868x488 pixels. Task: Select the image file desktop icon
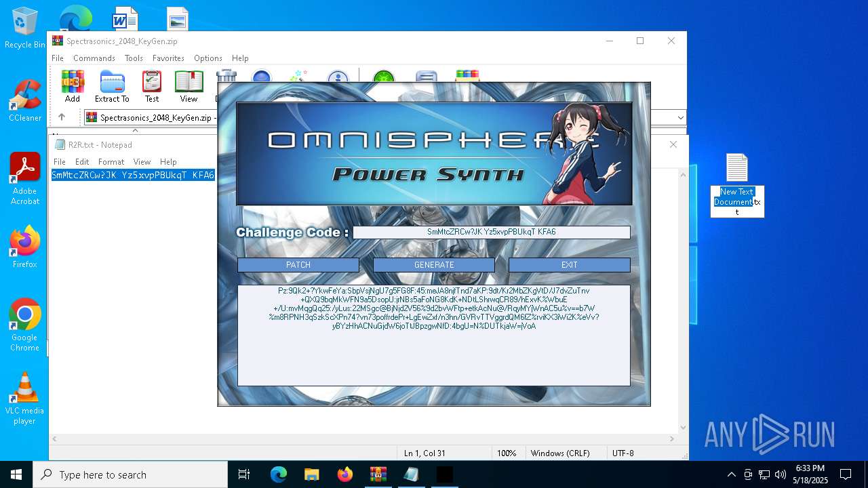pos(178,18)
